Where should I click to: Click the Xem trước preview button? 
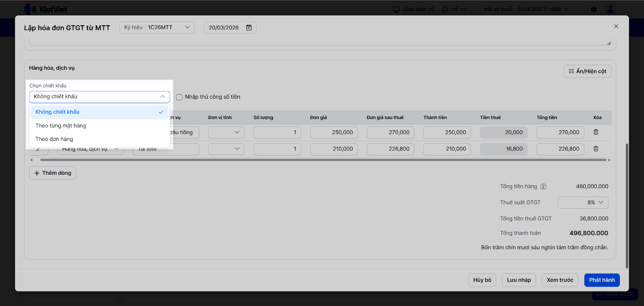560,280
